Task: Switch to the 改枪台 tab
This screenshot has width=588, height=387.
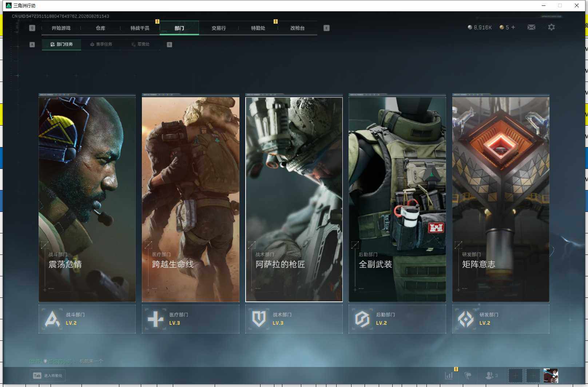Action: 297,28
